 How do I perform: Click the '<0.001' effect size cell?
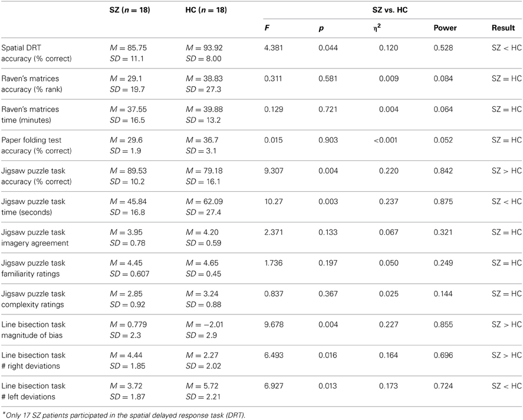pos(386,140)
